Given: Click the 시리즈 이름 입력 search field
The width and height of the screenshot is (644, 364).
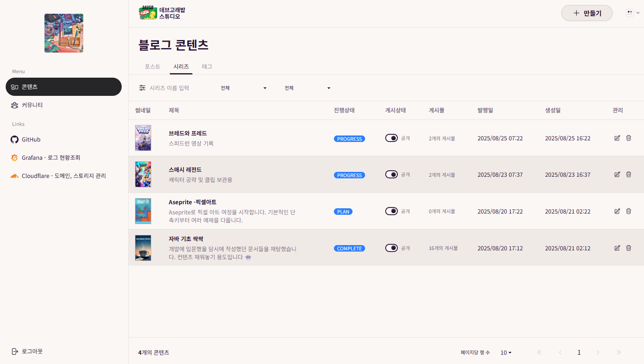Looking at the screenshot, I should 178,88.
